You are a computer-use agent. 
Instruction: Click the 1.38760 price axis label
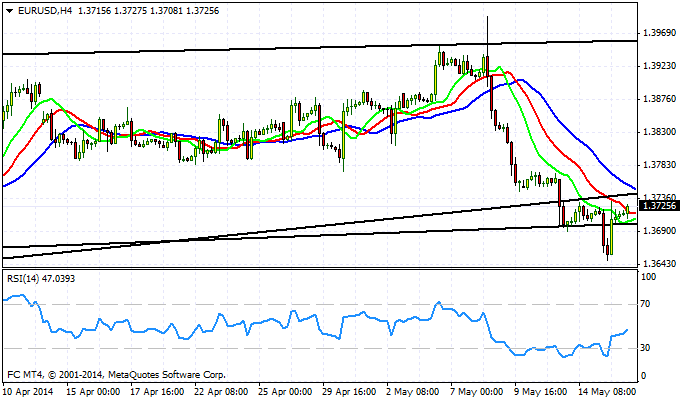(660, 99)
